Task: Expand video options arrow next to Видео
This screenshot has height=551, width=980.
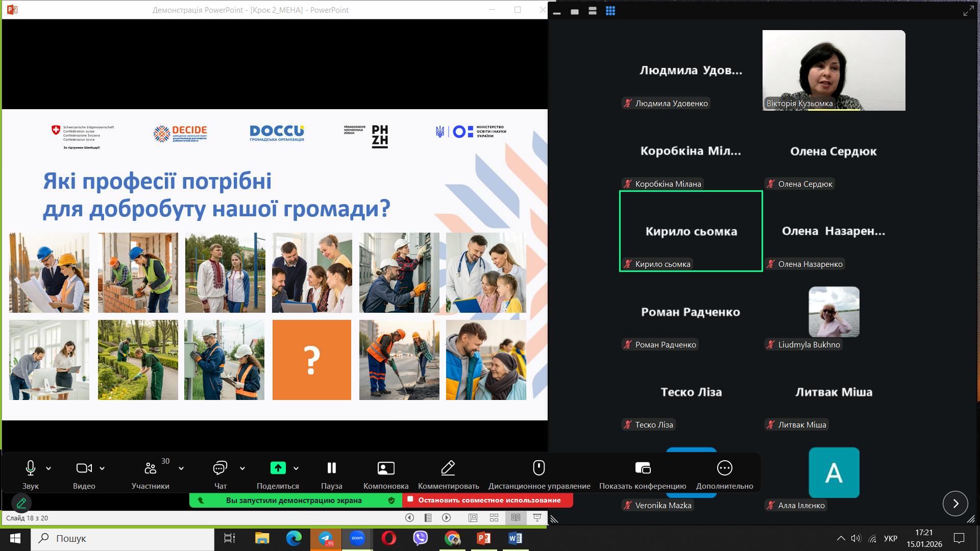Action: point(102,468)
